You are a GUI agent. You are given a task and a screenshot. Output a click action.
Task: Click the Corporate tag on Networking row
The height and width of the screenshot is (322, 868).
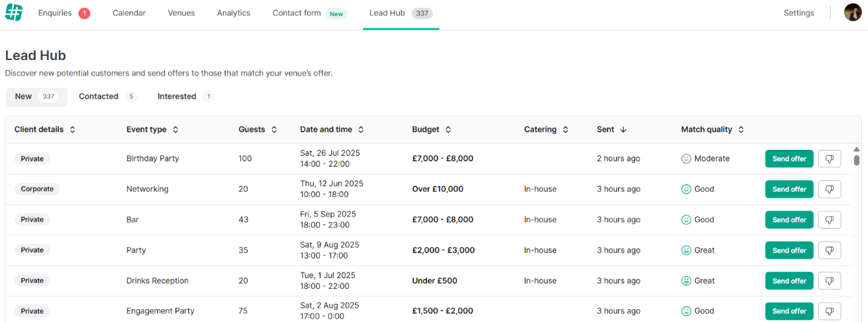coord(37,189)
